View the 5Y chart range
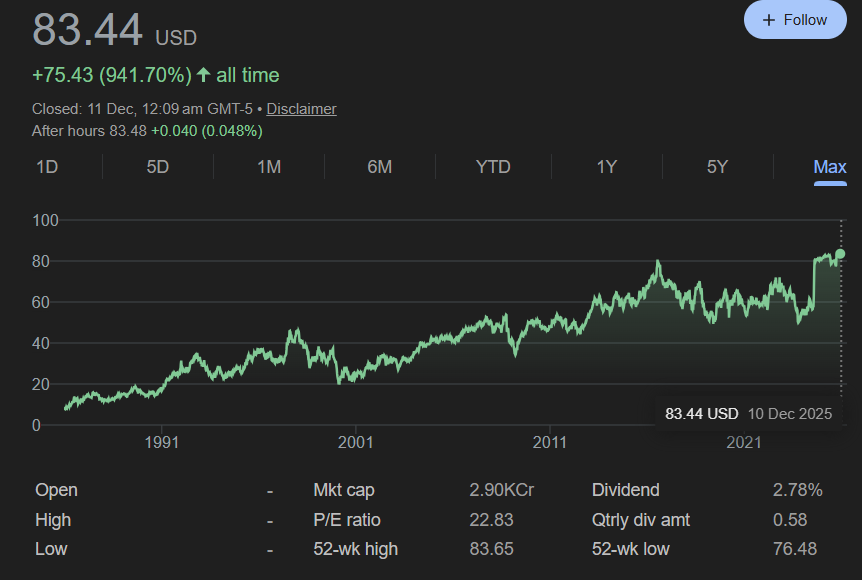Screen dimensions: 862x580 tap(717, 167)
